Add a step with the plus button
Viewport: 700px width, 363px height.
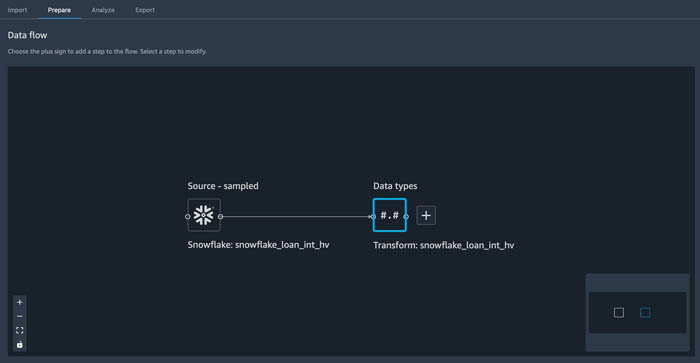coord(426,216)
